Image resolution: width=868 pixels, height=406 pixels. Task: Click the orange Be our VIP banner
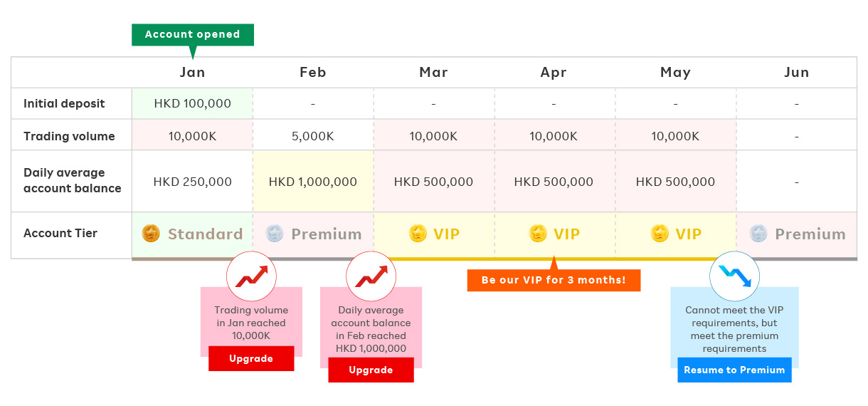pyautogui.click(x=554, y=280)
